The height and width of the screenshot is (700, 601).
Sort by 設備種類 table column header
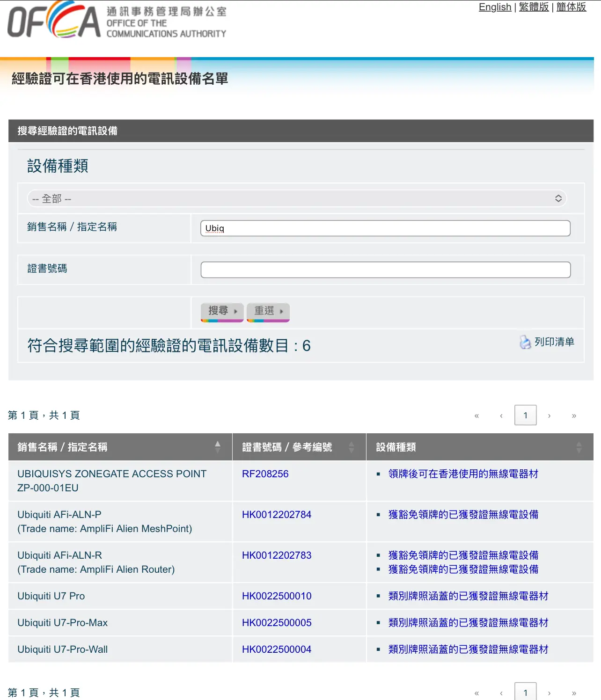pyautogui.click(x=480, y=447)
